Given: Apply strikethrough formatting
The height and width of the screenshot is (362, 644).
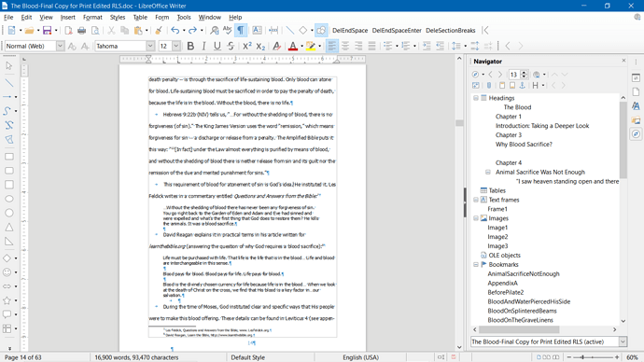Looking at the screenshot, I should 231,46.
